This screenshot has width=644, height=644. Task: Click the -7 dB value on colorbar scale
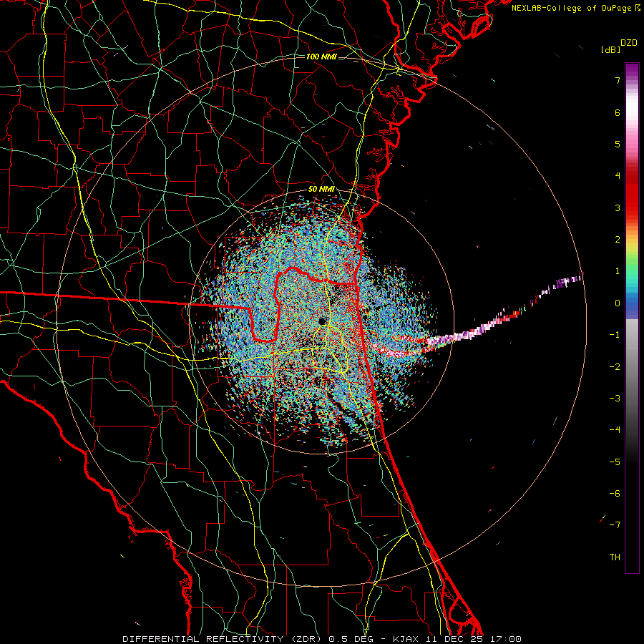[615, 525]
